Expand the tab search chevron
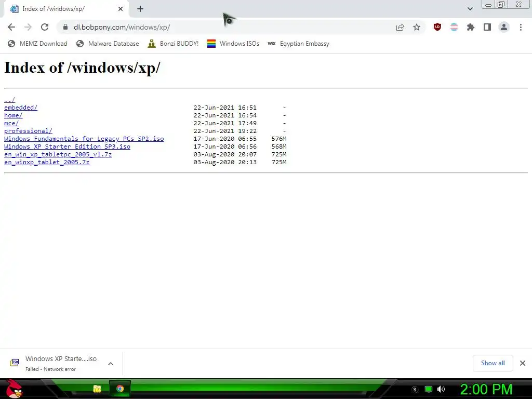 tap(470, 9)
